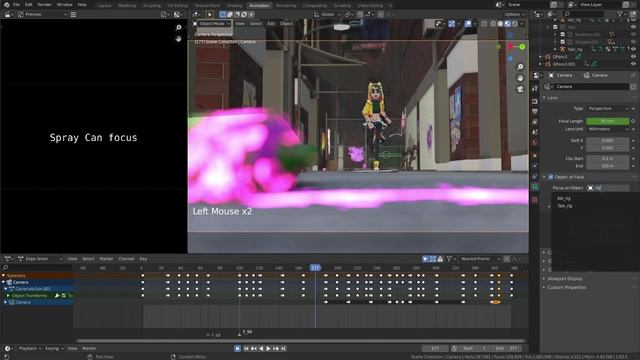Viewport: 640px width, 360px height.
Task: Open the Object Mode dropdown
Action: (x=212, y=24)
